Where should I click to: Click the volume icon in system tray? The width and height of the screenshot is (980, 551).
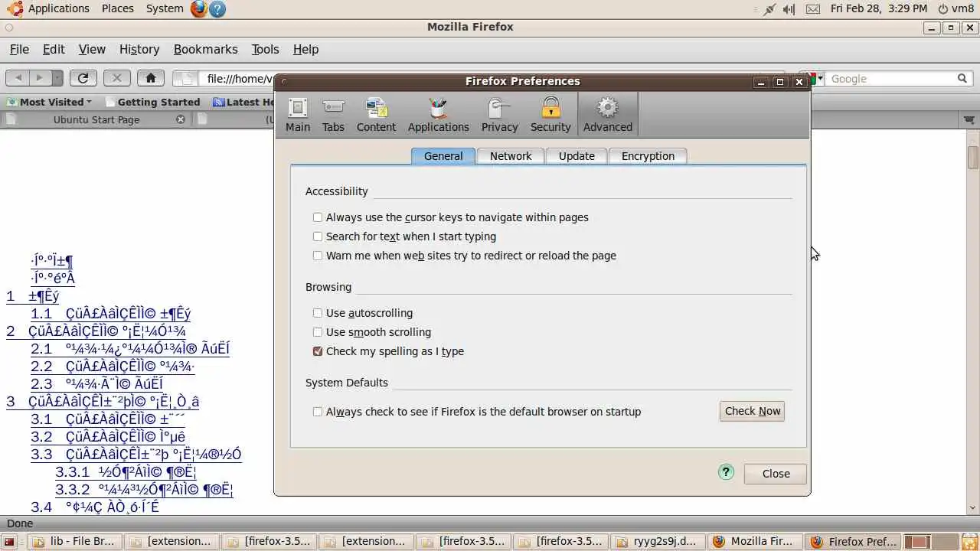789,9
